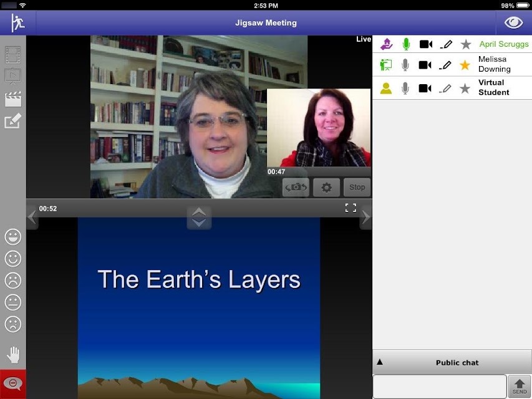Viewport: 532px width, 399px height.
Task: Toggle Melissa Downing's pencil permission
Action: click(445, 65)
